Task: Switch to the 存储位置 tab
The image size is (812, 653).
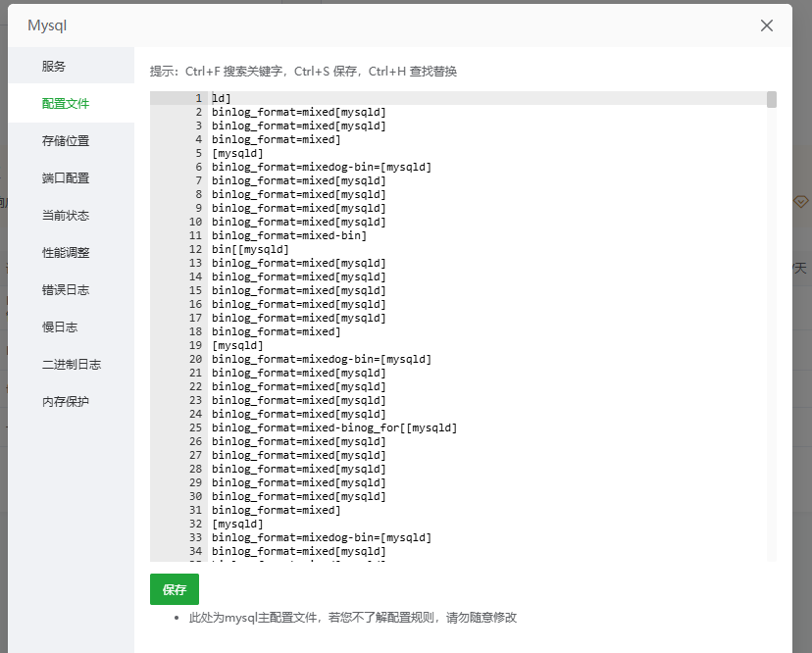Action: coord(71,141)
